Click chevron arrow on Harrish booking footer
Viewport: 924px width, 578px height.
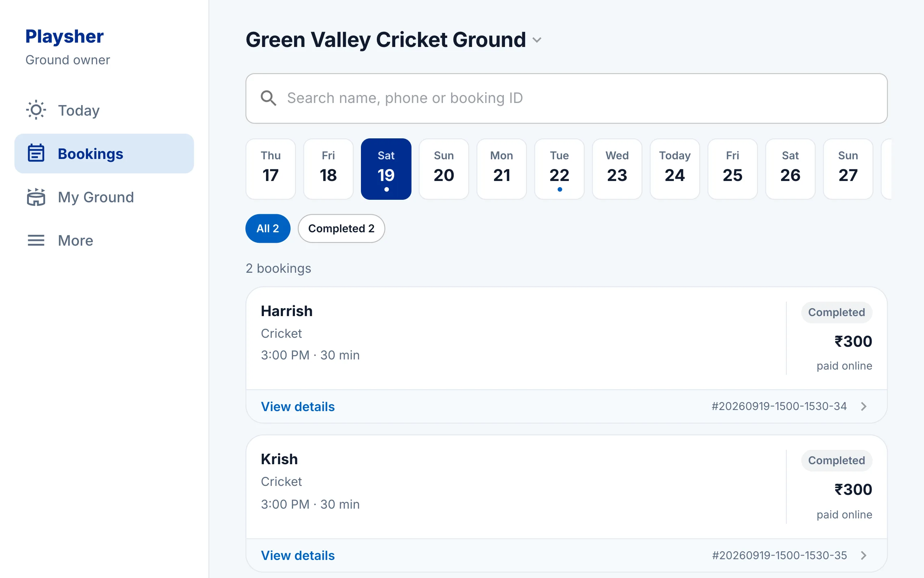864,406
